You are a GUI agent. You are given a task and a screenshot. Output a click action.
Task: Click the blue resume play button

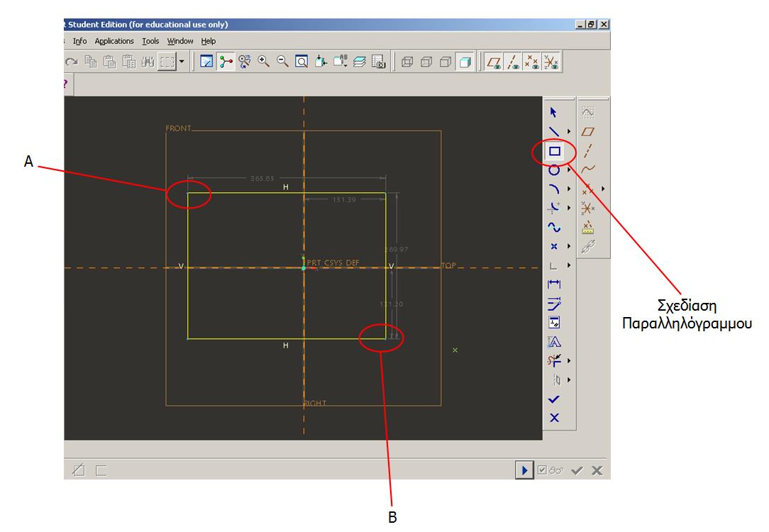[x=524, y=470]
